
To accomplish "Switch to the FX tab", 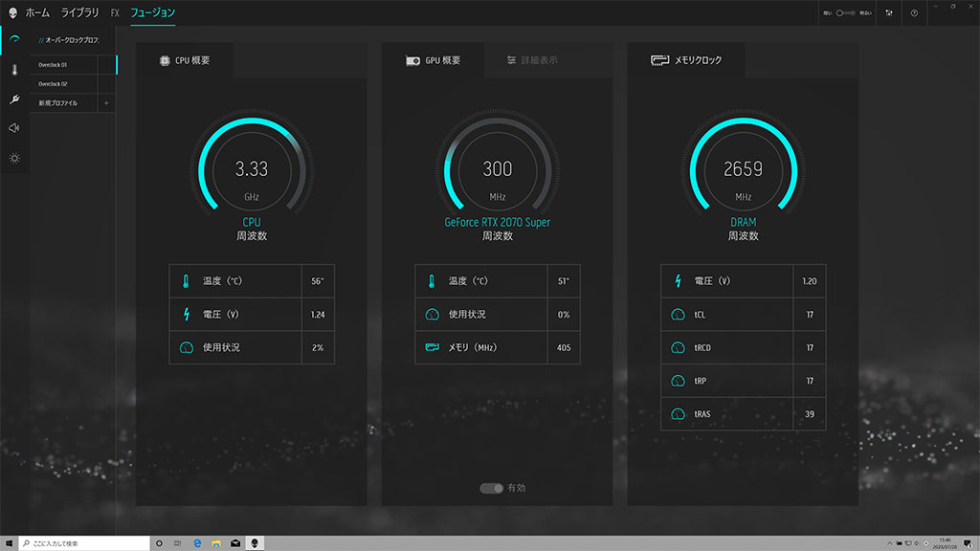I will (115, 12).
